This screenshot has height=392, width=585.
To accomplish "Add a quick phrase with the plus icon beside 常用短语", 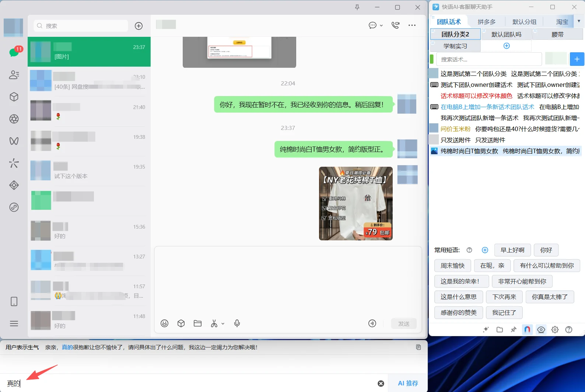I will [485, 250].
